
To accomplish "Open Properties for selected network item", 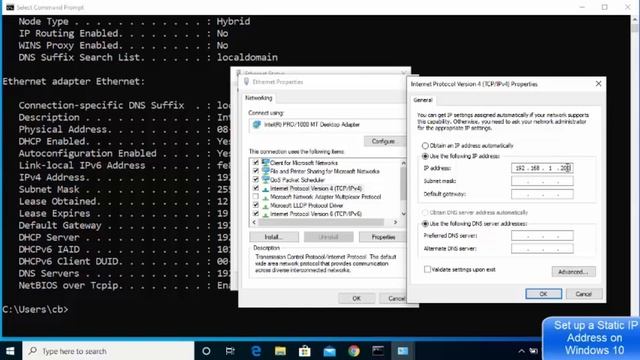I will pyautogui.click(x=383, y=237).
